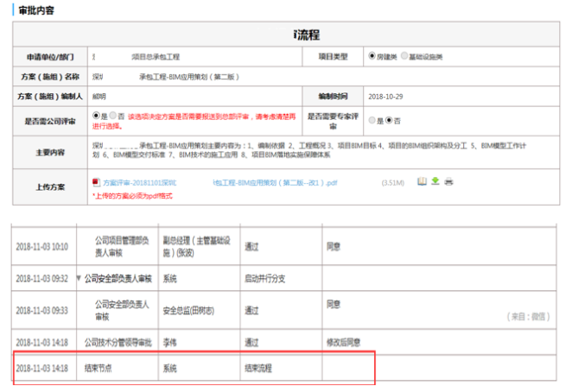Select the 基础设施类 project type radio
This screenshot has height=392, width=572.
[x=404, y=56]
